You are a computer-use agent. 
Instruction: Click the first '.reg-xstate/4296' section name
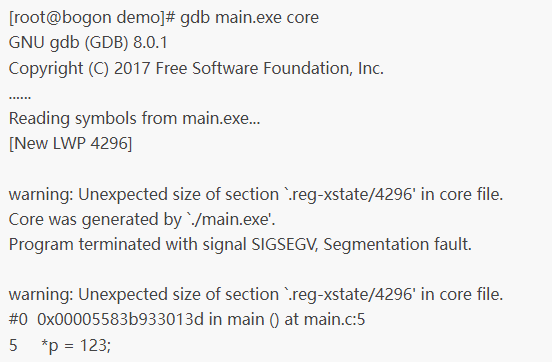(x=352, y=194)
